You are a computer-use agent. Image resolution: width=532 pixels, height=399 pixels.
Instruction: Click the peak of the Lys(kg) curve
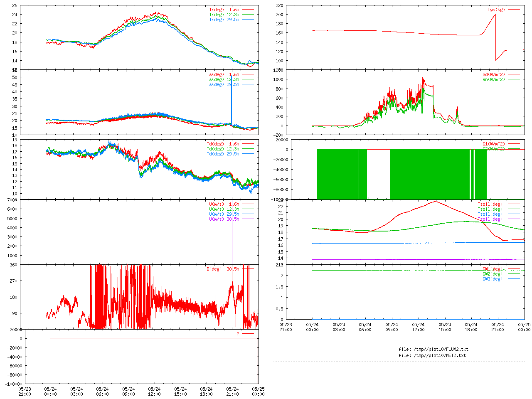pyautogui.click(x=495, y=15)
